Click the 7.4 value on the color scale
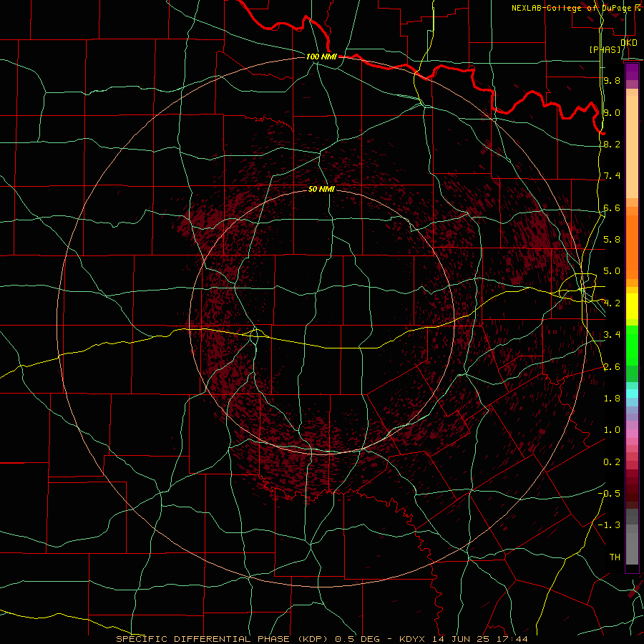 [x=612, y=176]
